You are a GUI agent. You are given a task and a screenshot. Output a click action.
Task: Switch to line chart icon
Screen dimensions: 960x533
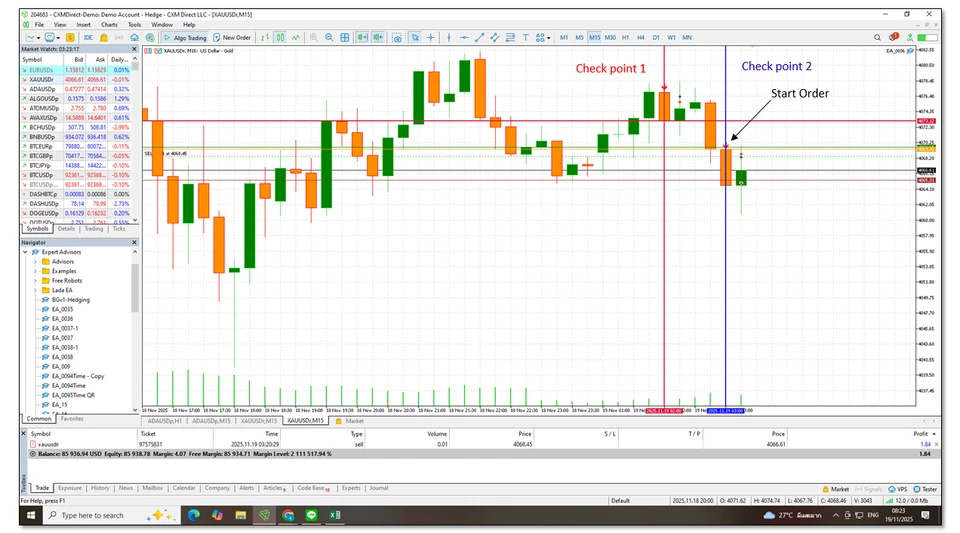pos(296,37)
